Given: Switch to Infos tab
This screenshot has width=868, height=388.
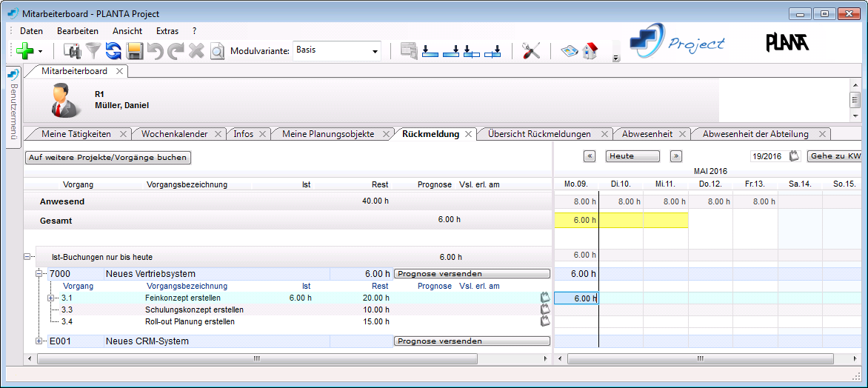Looking at the screenshot, I should 243,134.
